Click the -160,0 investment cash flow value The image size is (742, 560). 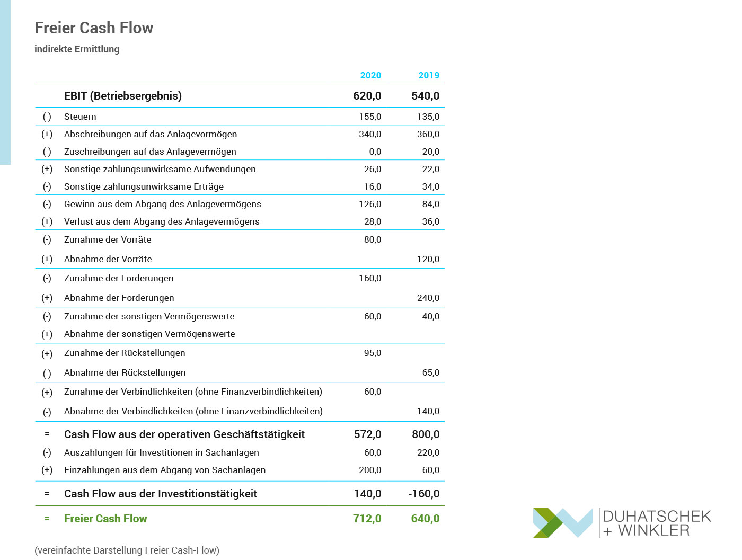coord(423,494)
